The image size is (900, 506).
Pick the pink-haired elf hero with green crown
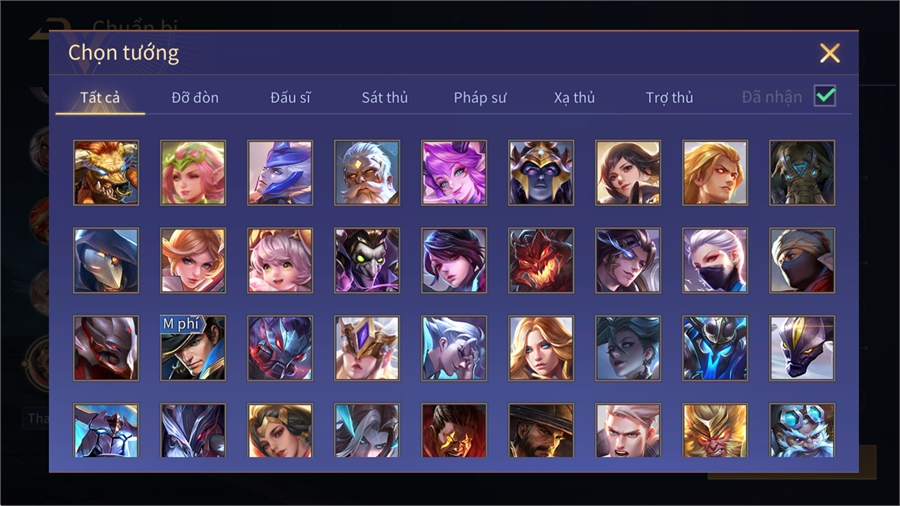pyautogui.click(x=193, y=173)
